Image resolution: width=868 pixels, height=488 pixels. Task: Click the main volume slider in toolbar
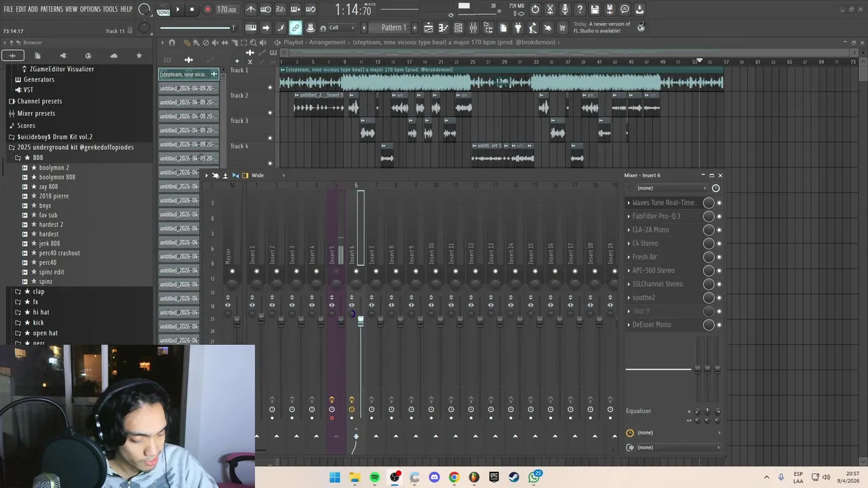198,28
